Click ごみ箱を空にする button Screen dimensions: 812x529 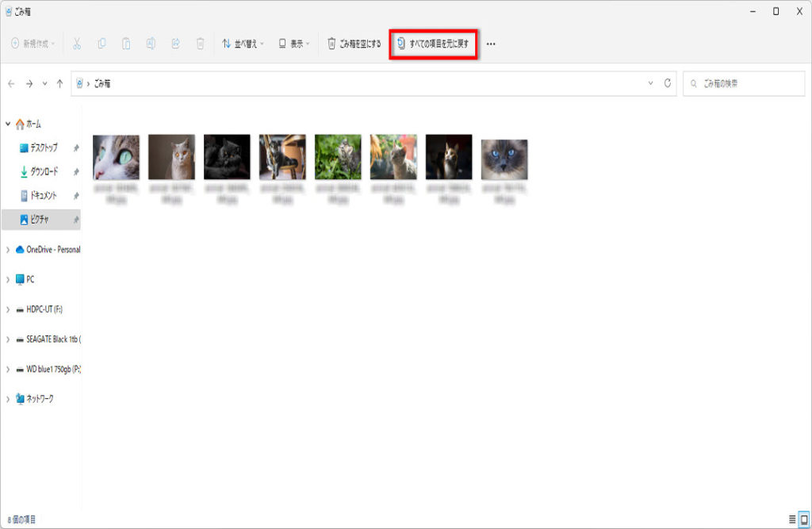pos(354,44)
